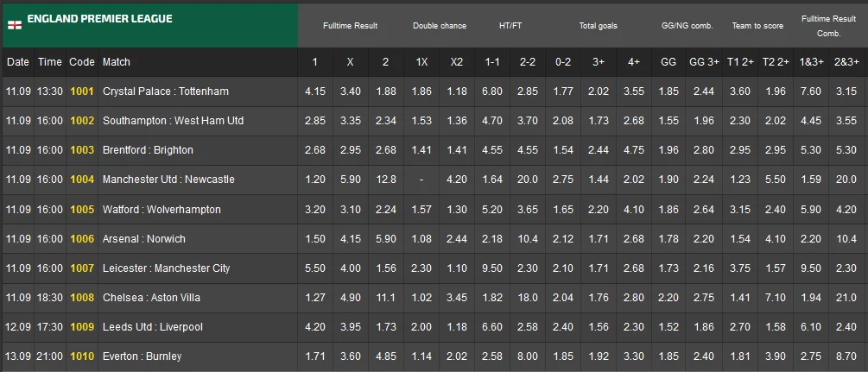Select Everton : Burnley 3+ goals 1.92
The height and width of the screenshot is (372, 868).
point(598,356)
